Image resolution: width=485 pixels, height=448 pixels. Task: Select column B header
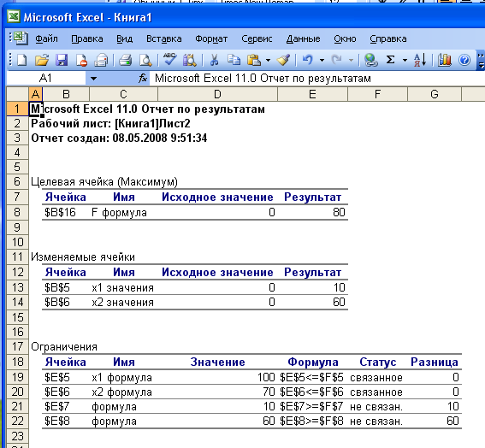point(66,94)
